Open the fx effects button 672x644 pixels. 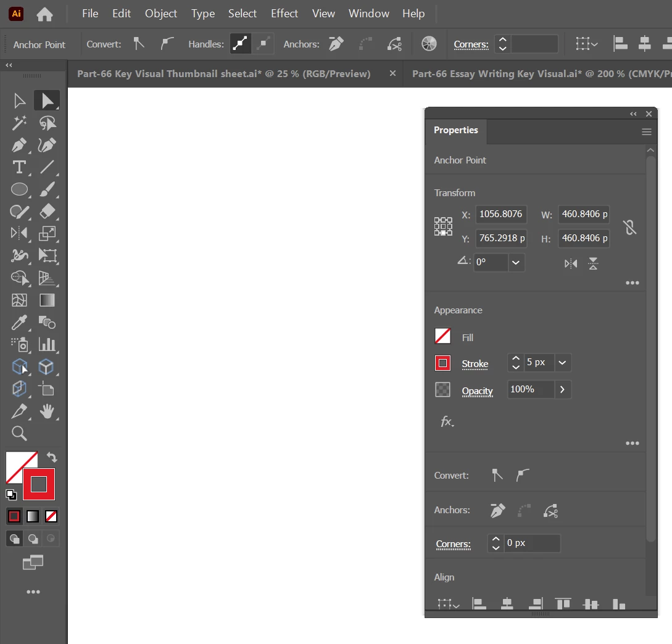click(447, 421)
